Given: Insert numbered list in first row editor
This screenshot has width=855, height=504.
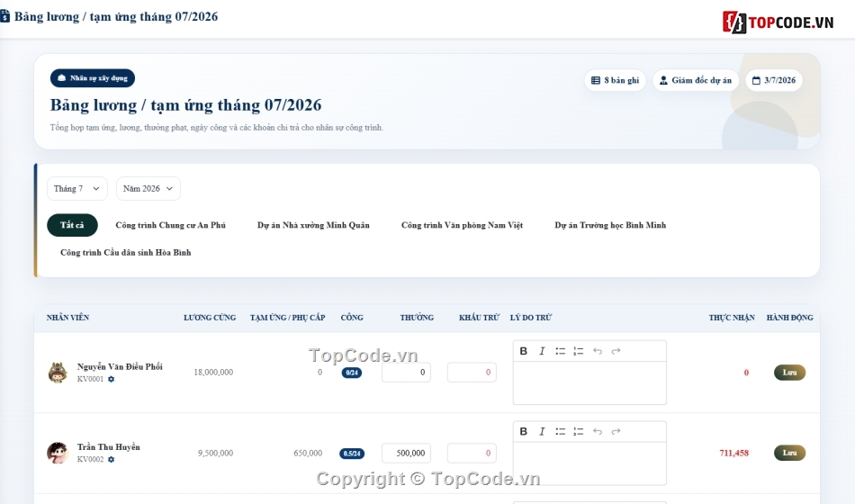Looking at the screenshot, I should click(579, 351).
